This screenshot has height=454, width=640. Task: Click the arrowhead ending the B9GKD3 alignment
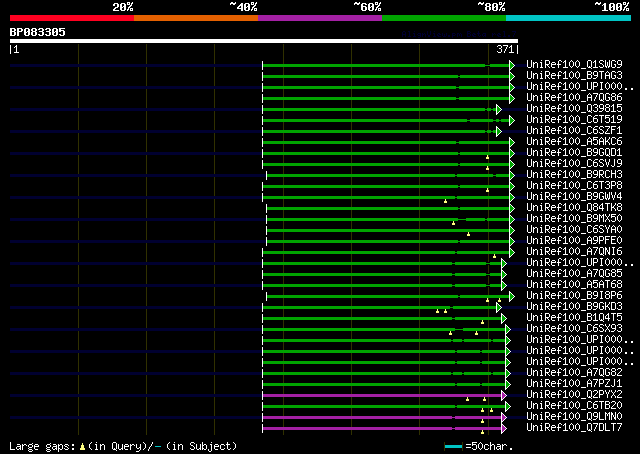[499, 307]
